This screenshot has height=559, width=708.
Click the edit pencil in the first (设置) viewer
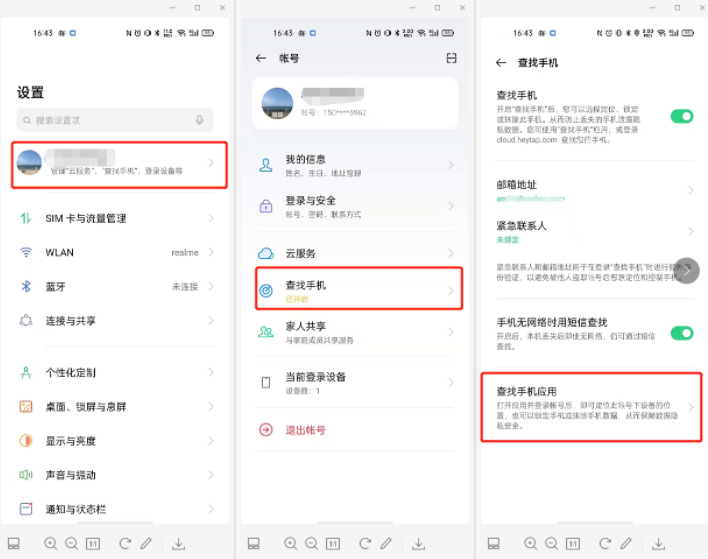(146, 543)
